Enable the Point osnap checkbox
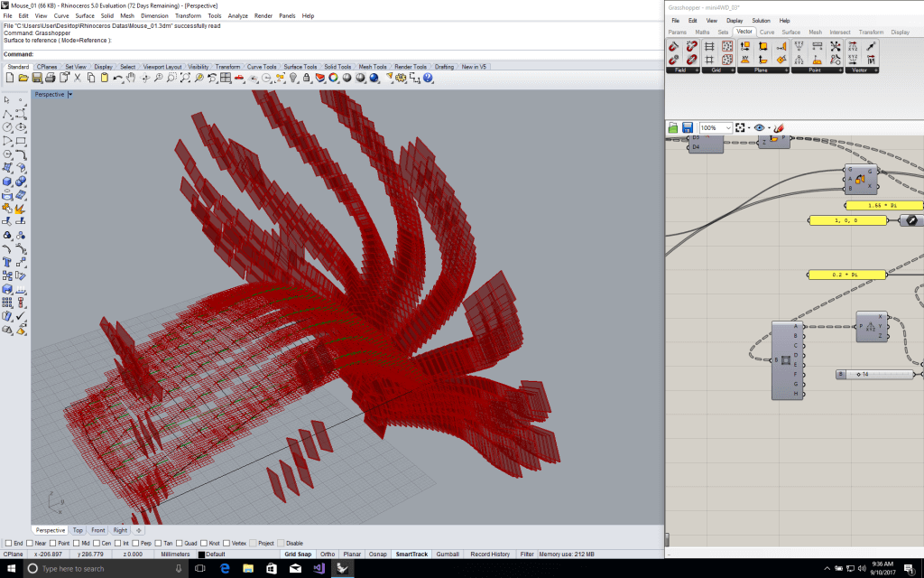Image resolution: width=924 pixels, height=578 pixels. tap(53, 543)
